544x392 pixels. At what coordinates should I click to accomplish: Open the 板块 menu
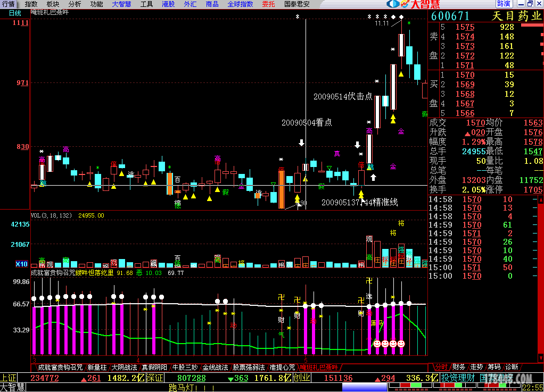coord(53,4)
